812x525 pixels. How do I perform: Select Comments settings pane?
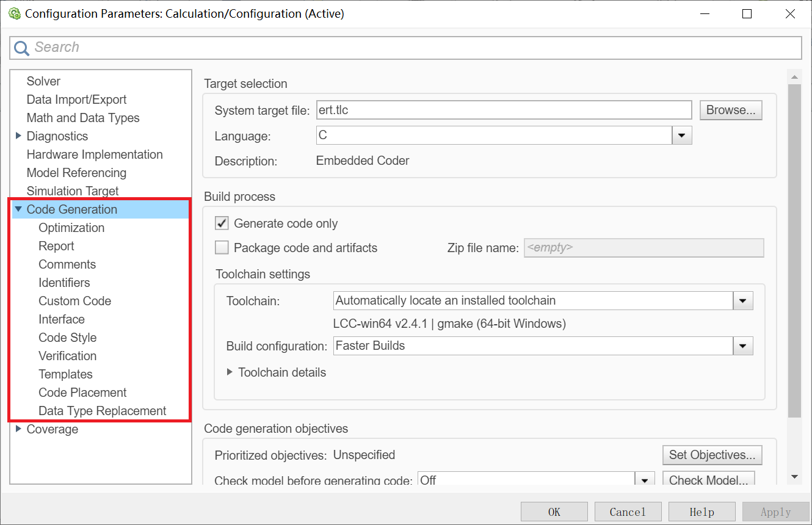click(x=67, y=264)
